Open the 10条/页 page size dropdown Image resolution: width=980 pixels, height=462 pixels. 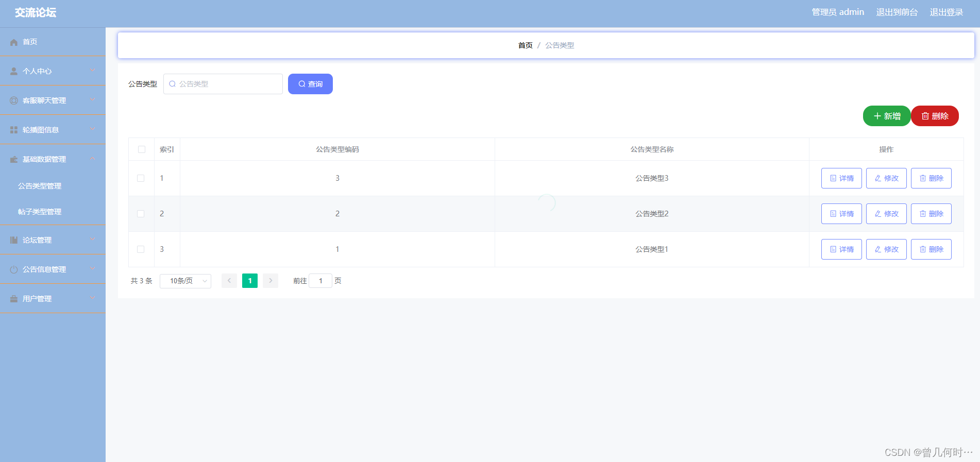(185, 281)
